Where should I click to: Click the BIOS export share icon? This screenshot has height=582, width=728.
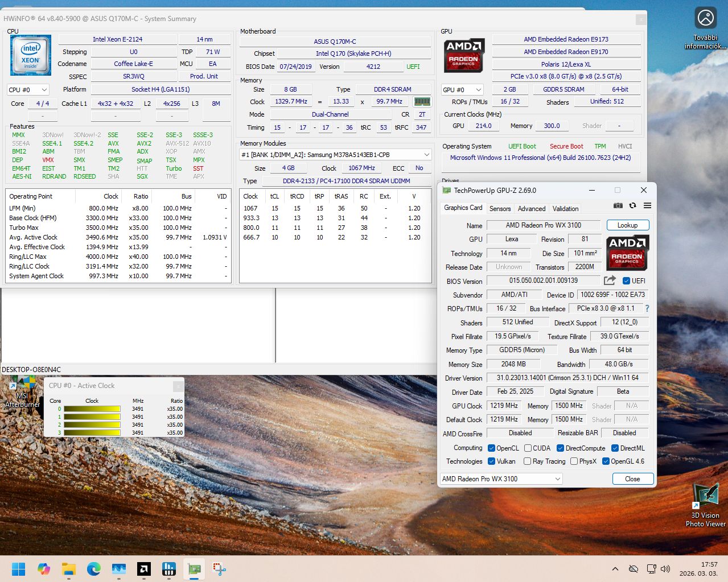click(610, 280)
